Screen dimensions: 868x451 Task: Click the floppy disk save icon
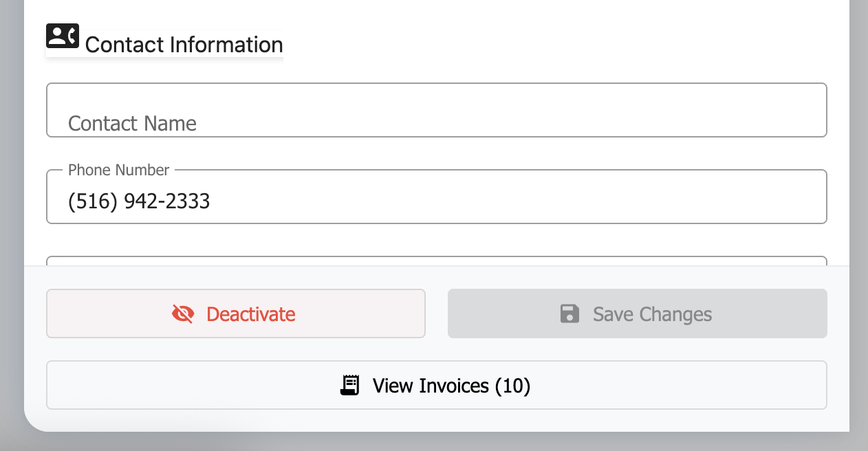coord(569,314)
